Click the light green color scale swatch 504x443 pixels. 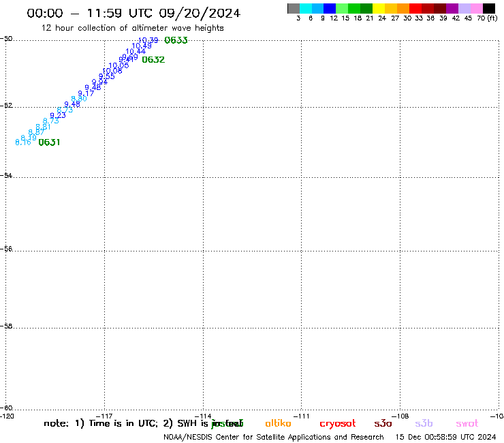coord(342,8)
